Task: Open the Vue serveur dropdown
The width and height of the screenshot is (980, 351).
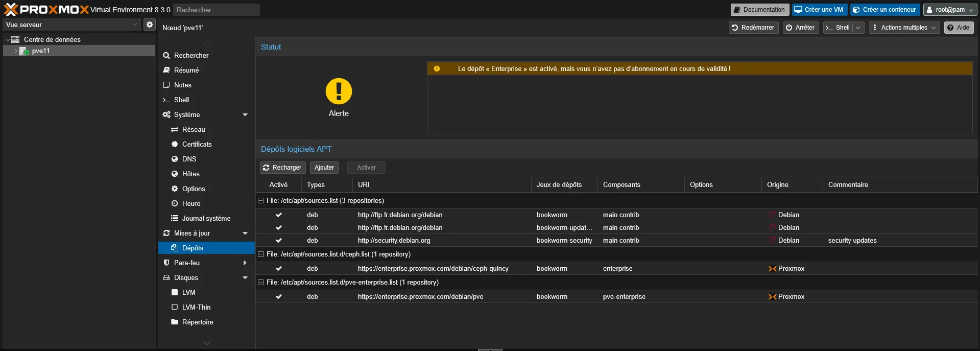Action: [71, 25]
